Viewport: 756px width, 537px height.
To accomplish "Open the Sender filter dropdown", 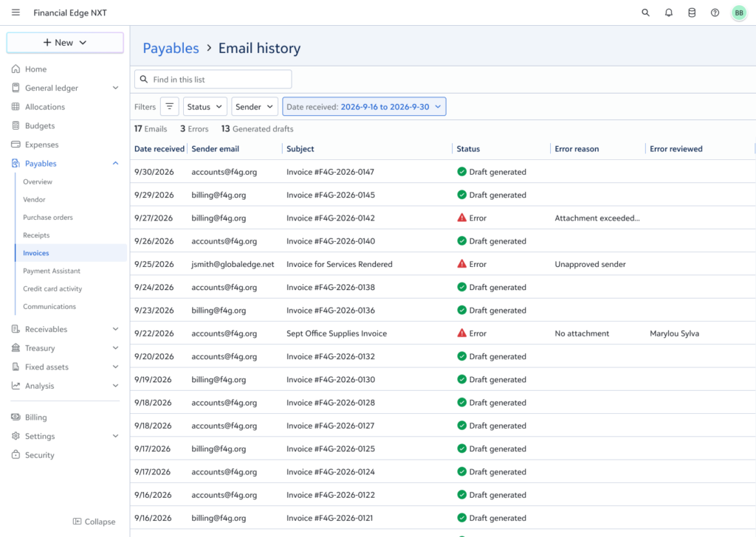I will (255, 106).
